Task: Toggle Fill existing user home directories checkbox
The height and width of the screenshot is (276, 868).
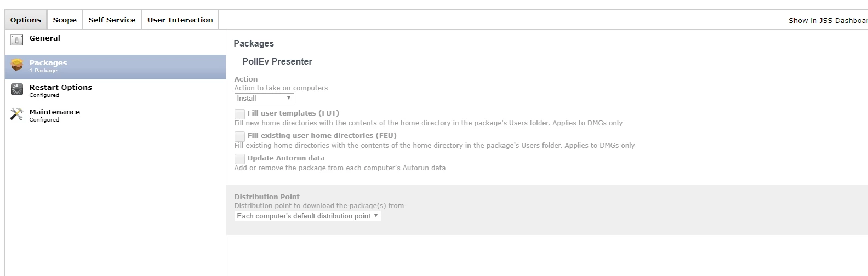Action: [239, 136]
